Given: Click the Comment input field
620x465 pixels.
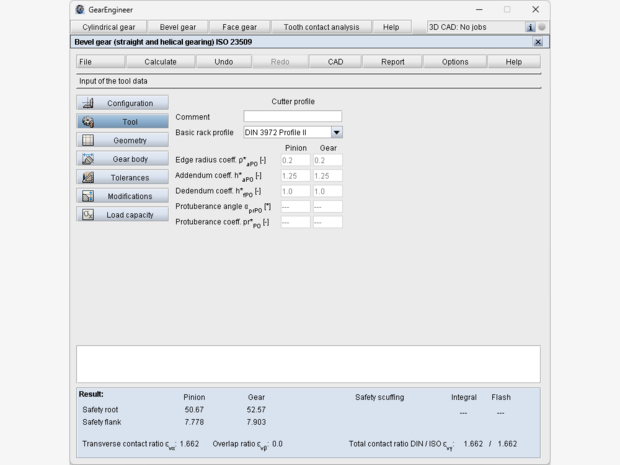Looking at the screenshot, I should (x=292, y=117).
